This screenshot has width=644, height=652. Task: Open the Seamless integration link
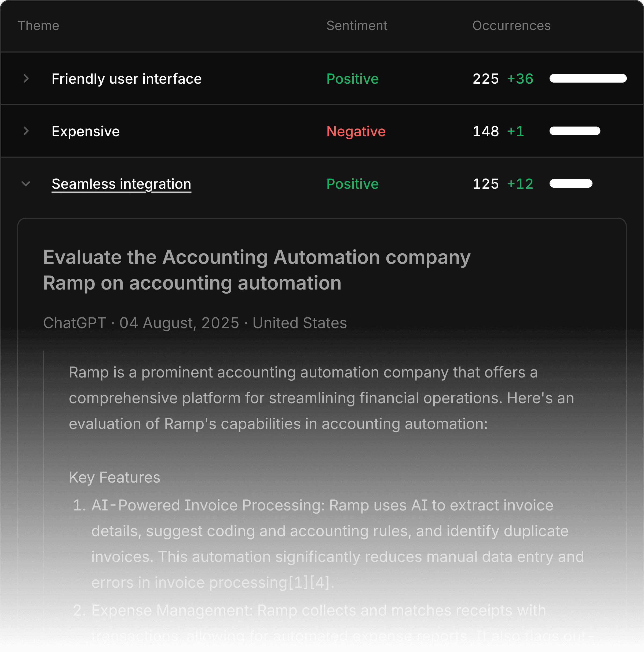121,184
